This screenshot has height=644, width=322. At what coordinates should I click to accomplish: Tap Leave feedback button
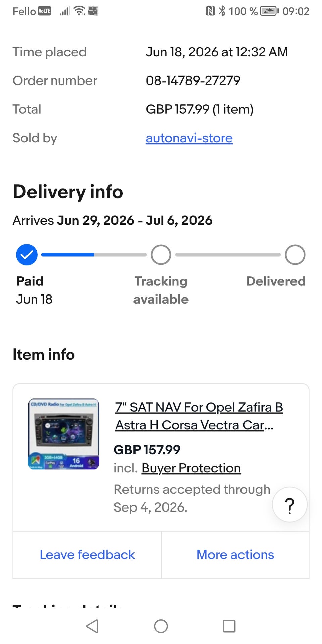click(x=87, y=555)
